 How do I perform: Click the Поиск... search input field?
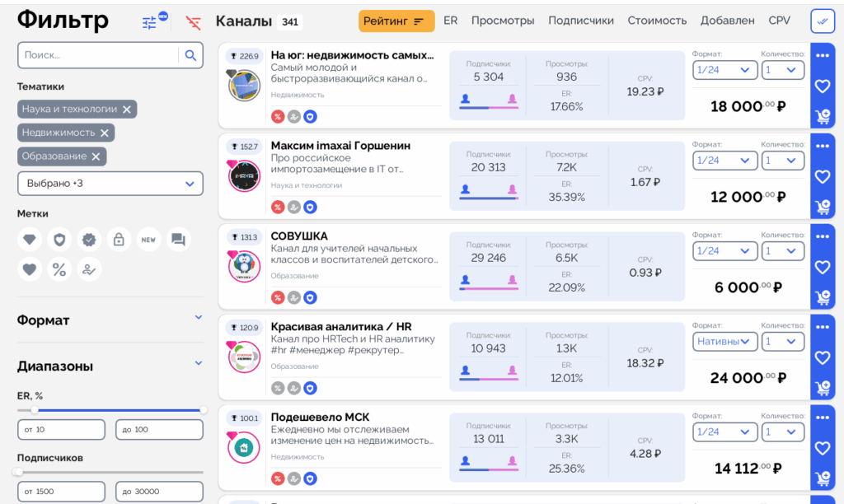pyautogui.click(x=97, y=55)
